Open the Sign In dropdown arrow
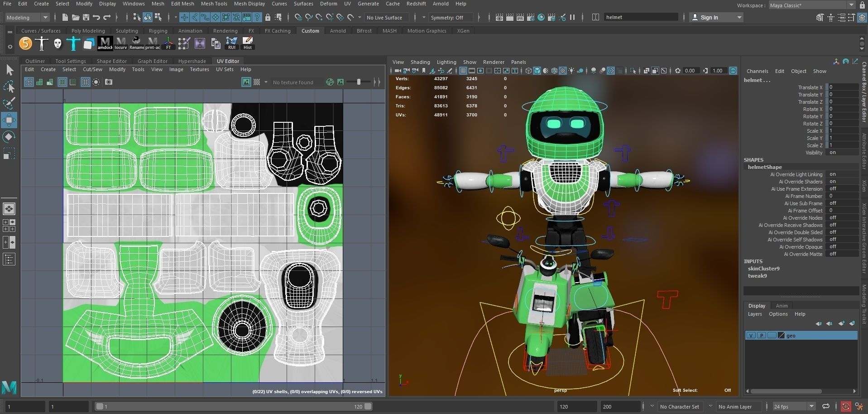 click(x=739, y=17)
